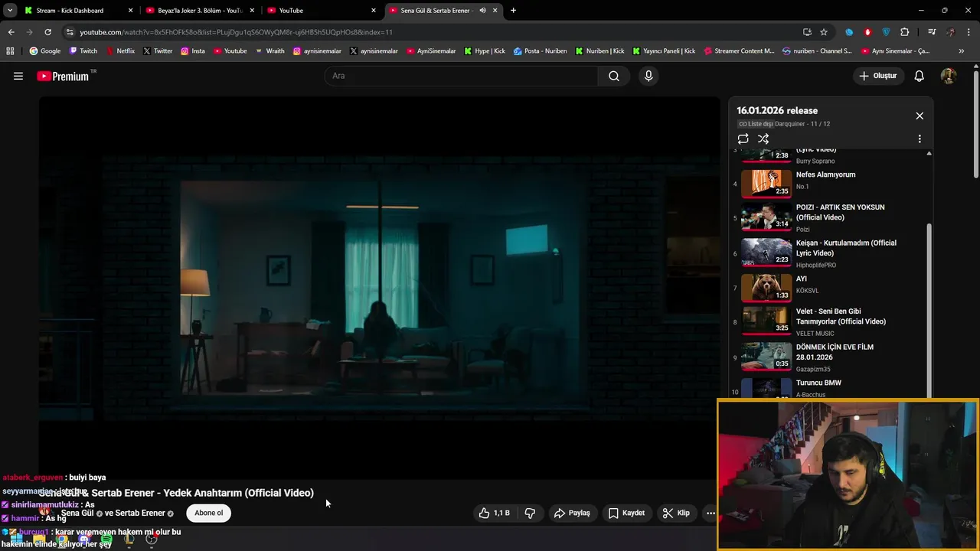Mute the Sena Gül & Sertab Erener tab audio

(482, 11)
